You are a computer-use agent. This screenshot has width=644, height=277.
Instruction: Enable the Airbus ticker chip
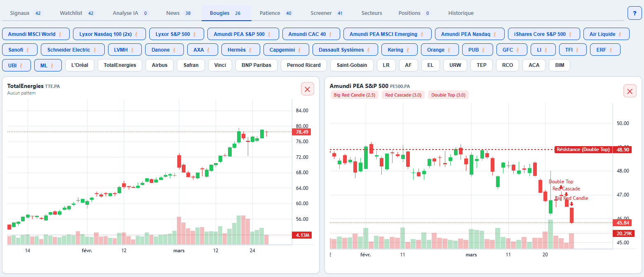pyautogui.click(x=160, y=65)
